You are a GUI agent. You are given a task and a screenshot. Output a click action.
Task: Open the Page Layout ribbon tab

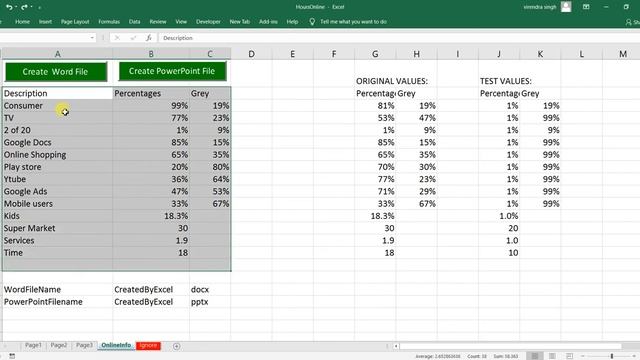(x=75, y=22)
